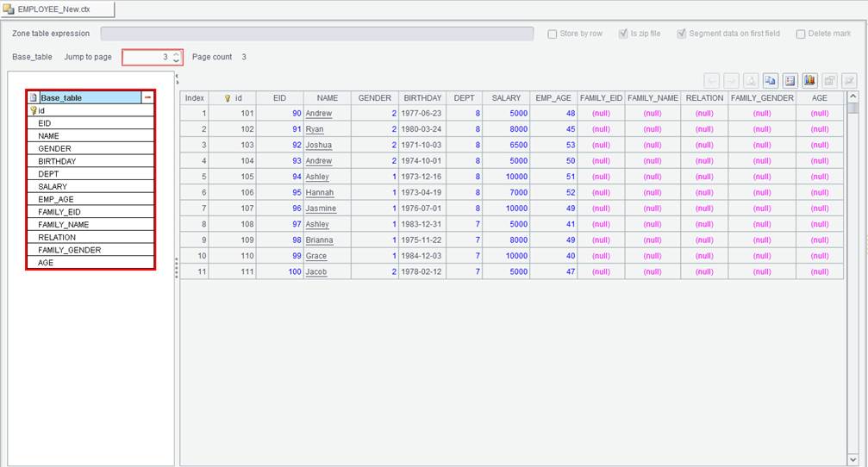Click birthday cell 1977-06-23
The image size is (868, 467).
pos(422,114)
